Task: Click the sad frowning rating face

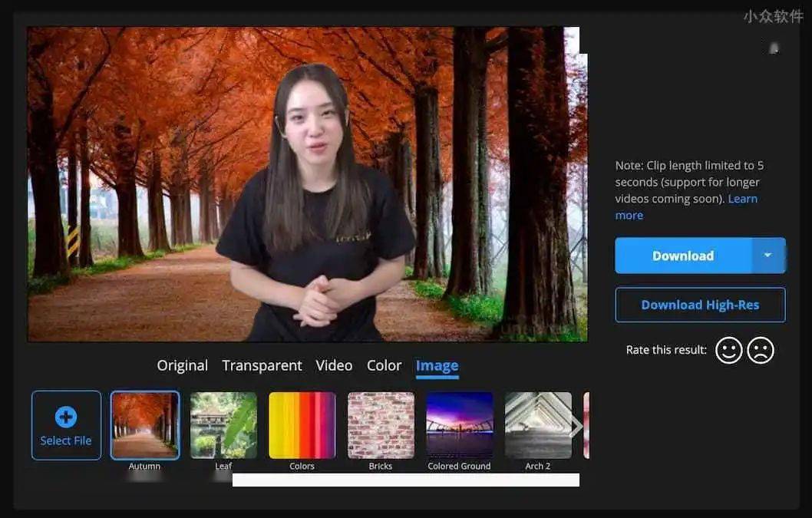Action: 761,350
